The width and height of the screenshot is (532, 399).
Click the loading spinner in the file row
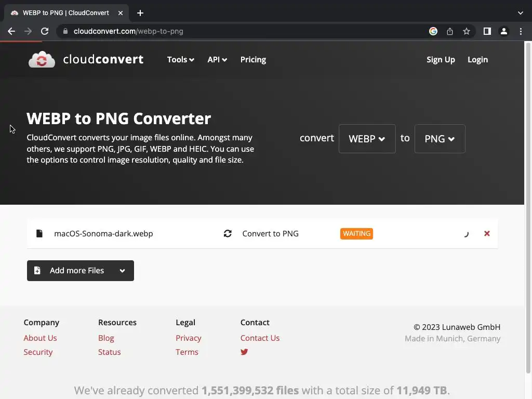click(x=466, y=234)
